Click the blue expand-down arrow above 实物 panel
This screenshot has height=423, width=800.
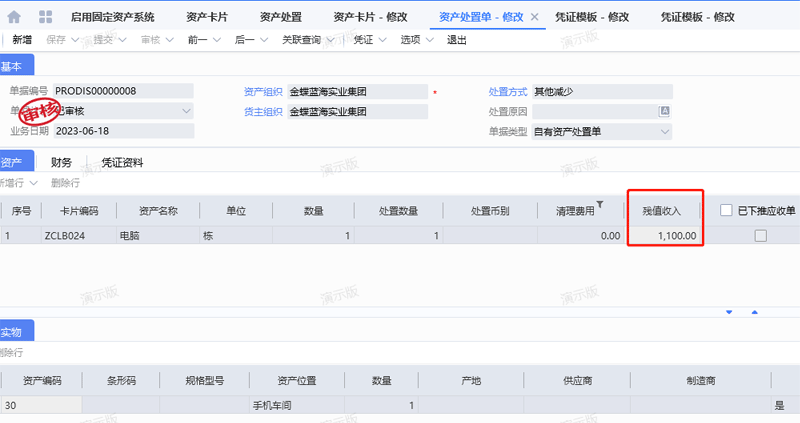(729, 313)
